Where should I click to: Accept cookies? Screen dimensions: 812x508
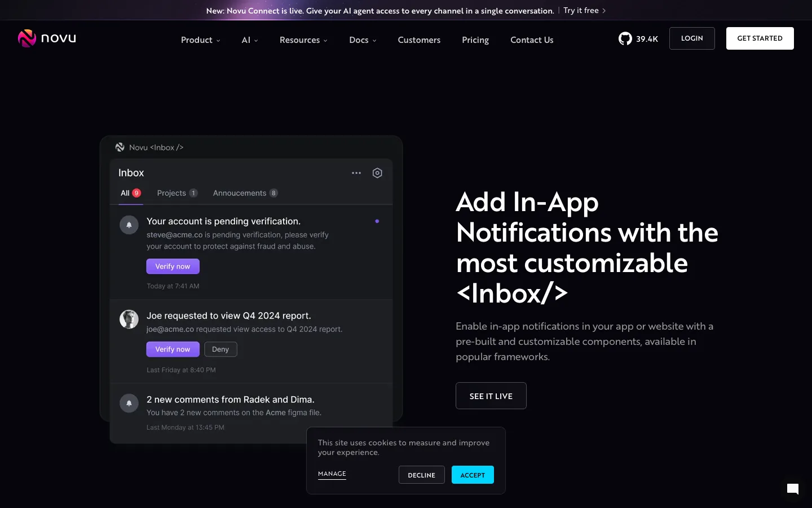[x=473, y=475]
